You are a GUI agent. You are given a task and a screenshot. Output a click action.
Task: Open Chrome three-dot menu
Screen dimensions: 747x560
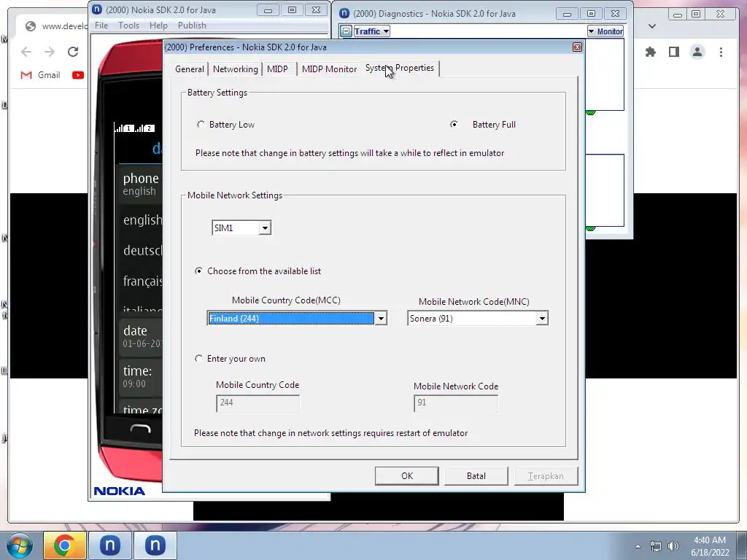coord(721,52)
